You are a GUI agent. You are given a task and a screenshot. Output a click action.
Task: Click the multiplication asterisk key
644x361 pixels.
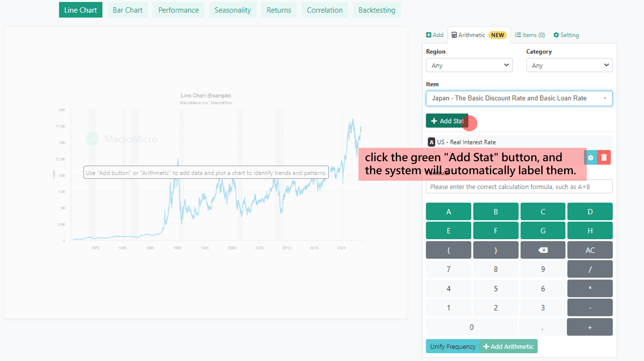coord(590,289)
